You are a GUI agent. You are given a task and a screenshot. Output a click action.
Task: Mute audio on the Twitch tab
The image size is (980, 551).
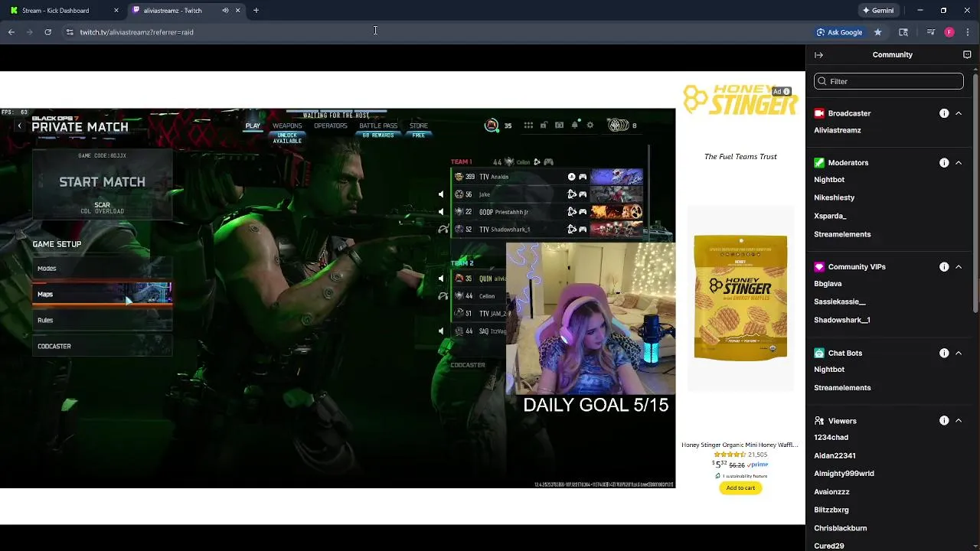pos(225,11)
